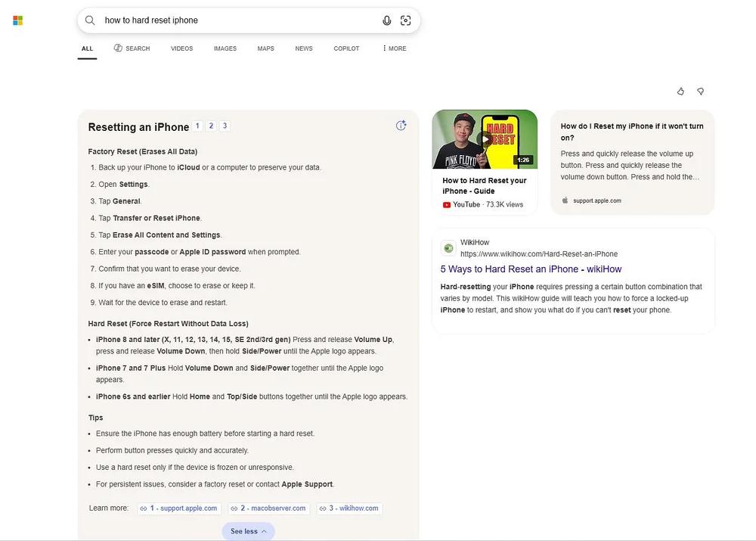Open 5 Ways to Hard Reset an iPhone link

(531, 269)
